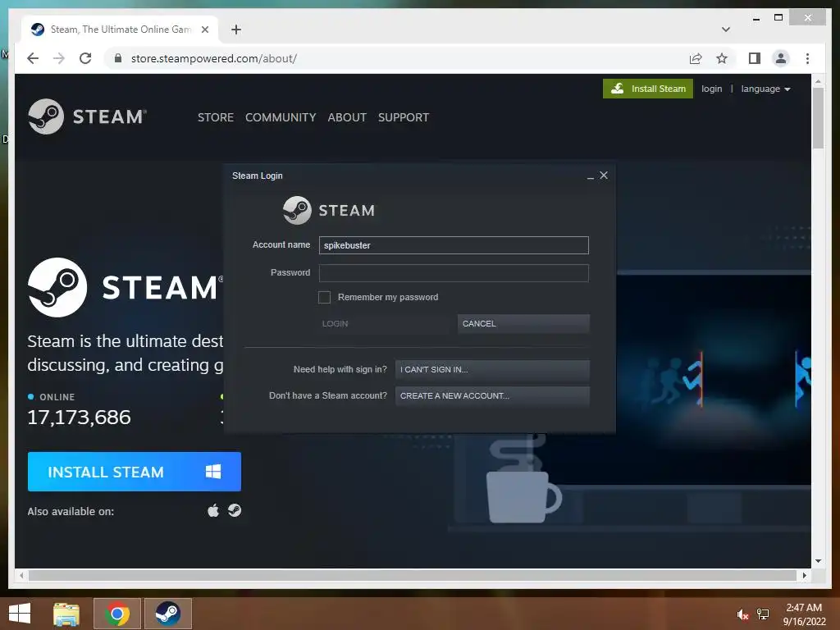
Task: Open the language dropdown
Action: coord(765,89)
